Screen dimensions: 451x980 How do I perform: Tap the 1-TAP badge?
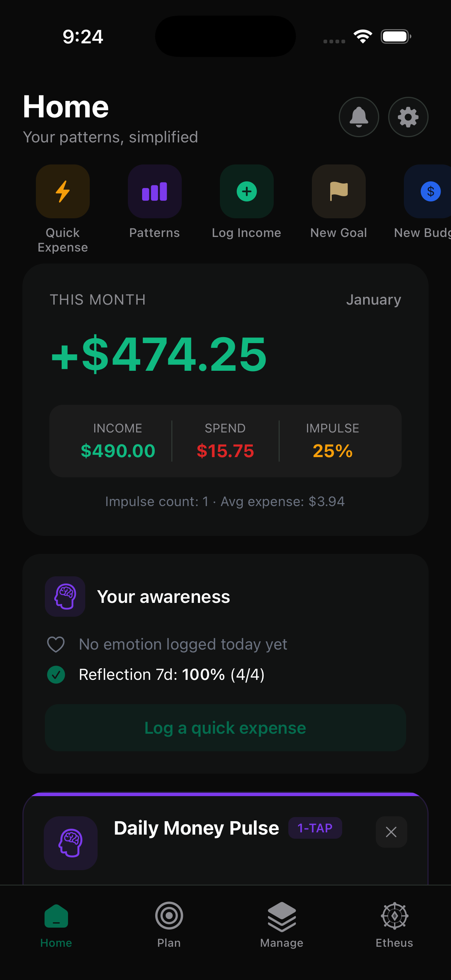tap(315, 828)
